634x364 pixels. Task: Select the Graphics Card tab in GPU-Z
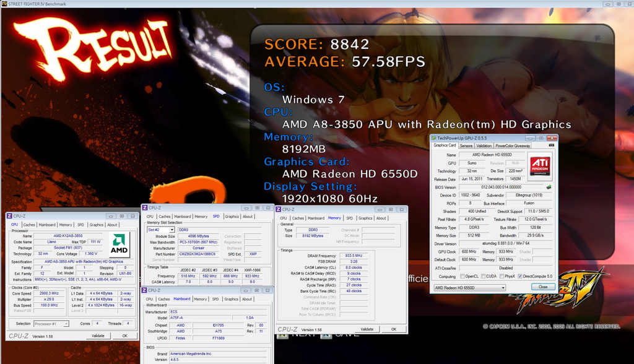445,145
